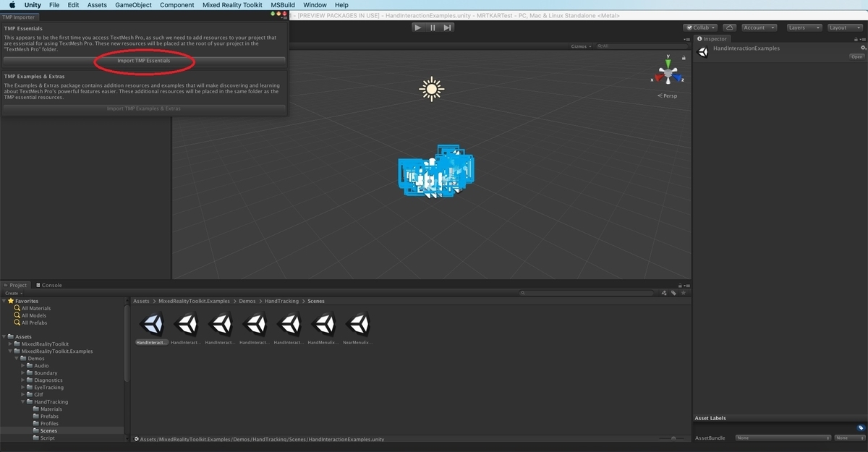The width and height of the screenshot is (868, 452).
Task: Click the Search by Type icon
Action: coord(664,293)
